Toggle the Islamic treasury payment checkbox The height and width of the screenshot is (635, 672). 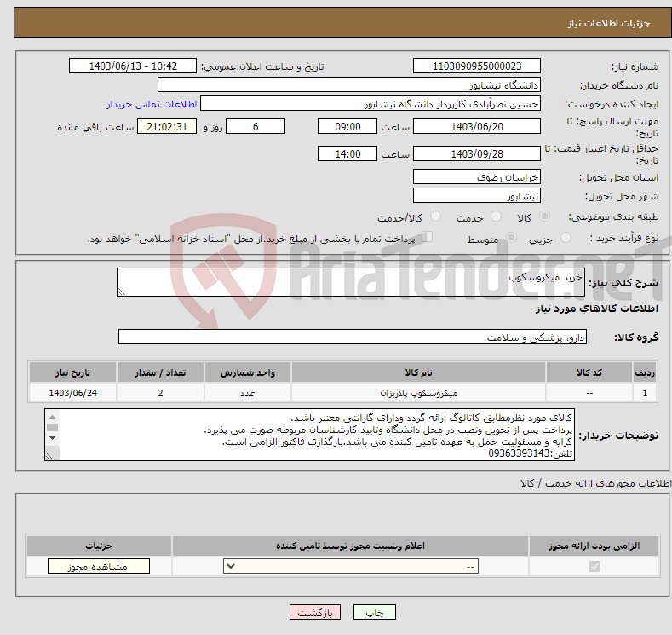427,237
